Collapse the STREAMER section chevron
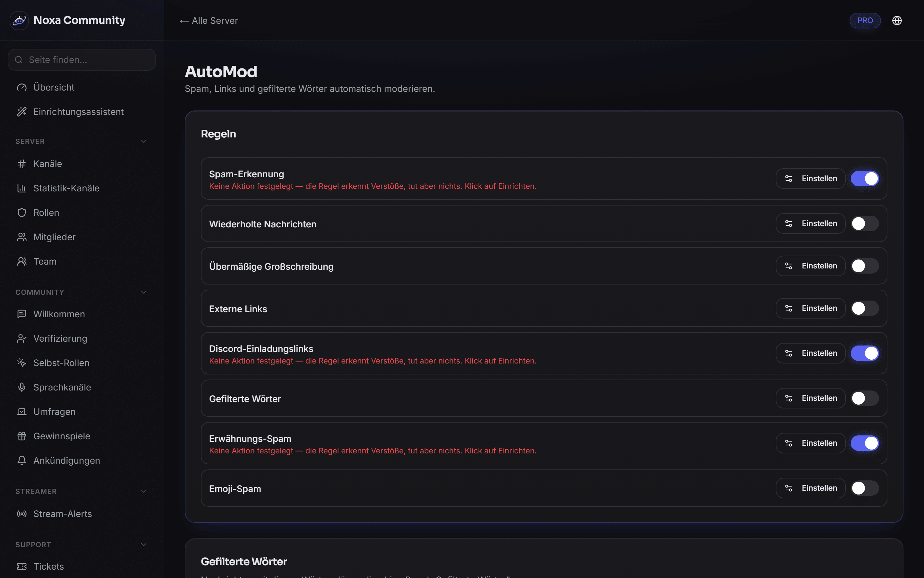The image size is (924, 578). (143, 492)
